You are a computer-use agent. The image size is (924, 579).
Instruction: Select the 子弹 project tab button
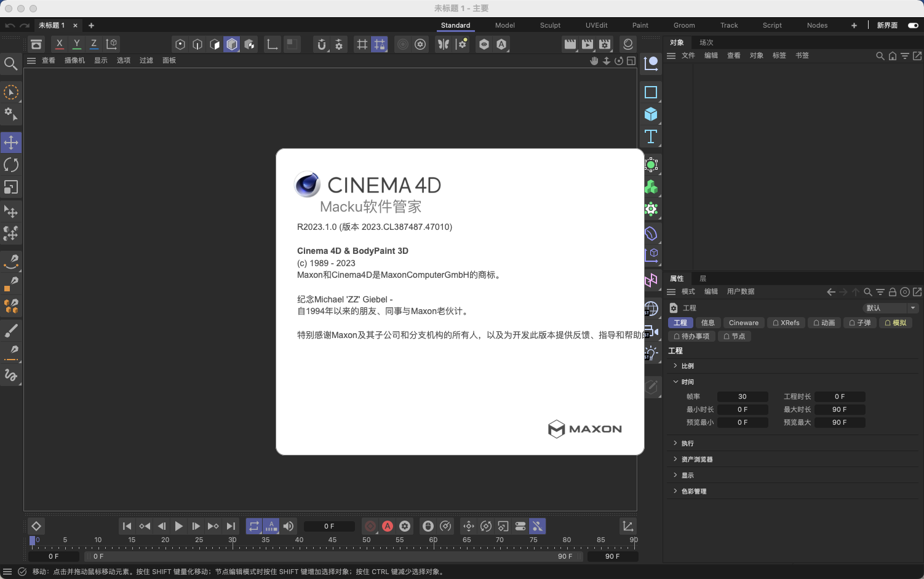(859, 323)
